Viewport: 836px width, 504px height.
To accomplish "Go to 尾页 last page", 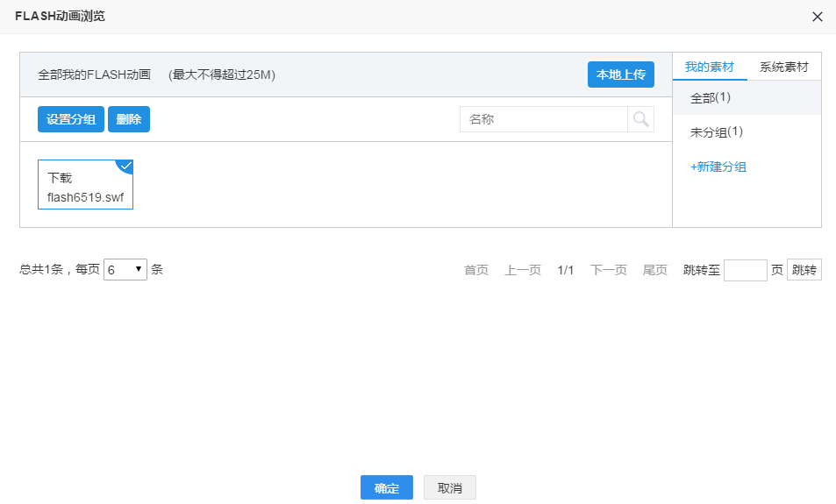I will [x=655, y=270].
